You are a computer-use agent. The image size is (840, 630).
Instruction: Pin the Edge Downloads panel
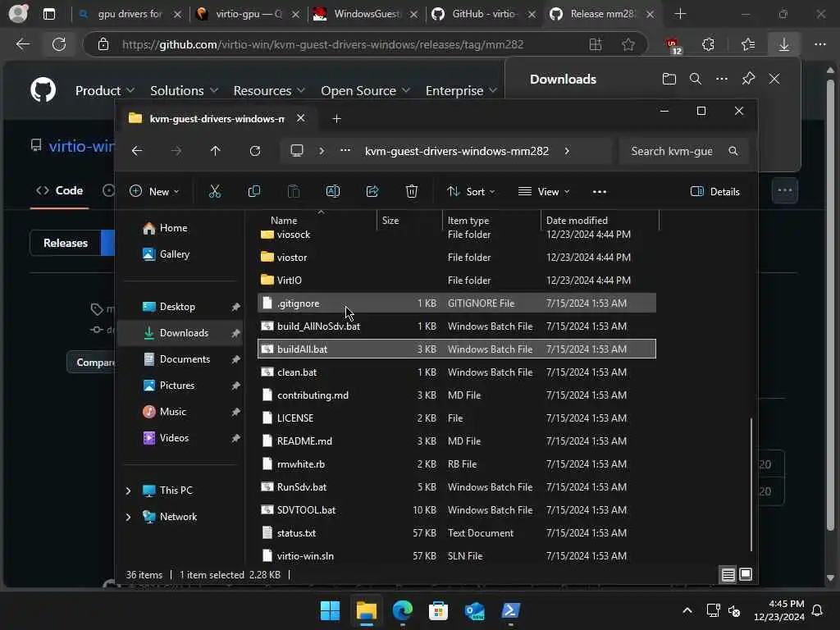pyautogui.click(x=748, y=79)
